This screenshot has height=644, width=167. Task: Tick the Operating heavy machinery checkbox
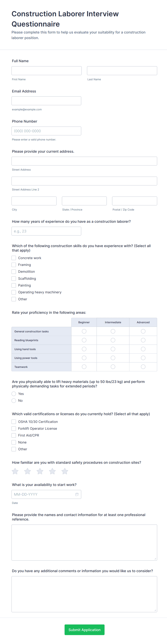14,292
